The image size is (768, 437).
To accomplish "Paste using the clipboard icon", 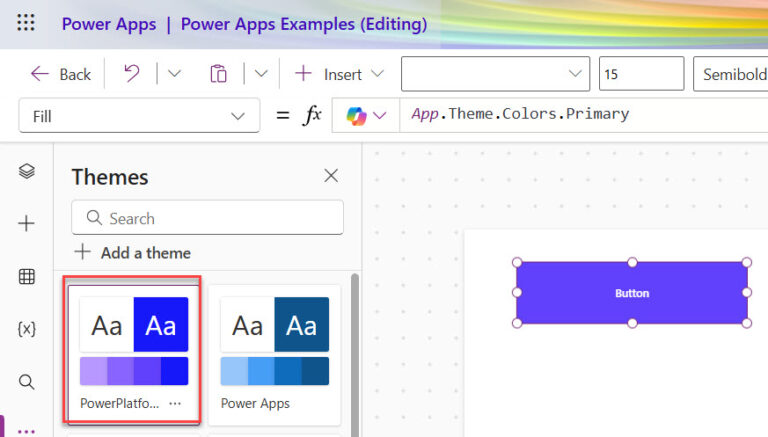I will click(x=218, y=74).
